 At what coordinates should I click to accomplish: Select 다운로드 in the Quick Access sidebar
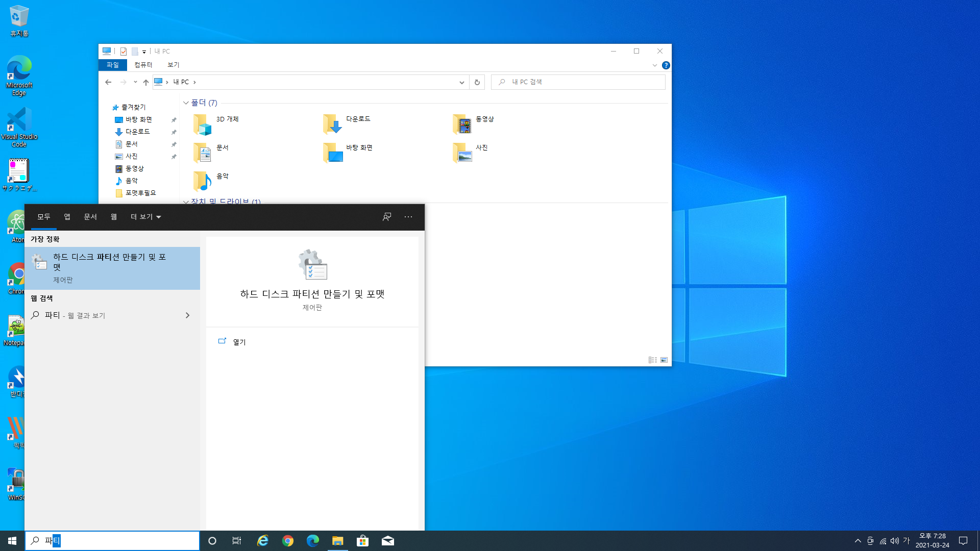[x=137, y=132]
